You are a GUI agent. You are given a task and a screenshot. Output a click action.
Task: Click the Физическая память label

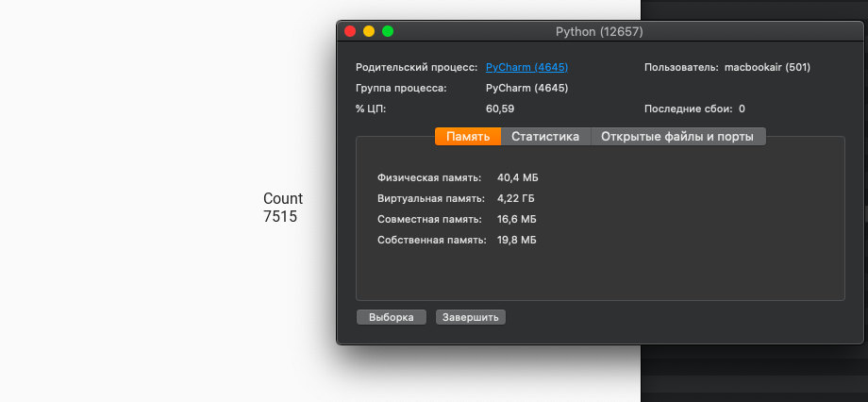click(x=429, y=177)
